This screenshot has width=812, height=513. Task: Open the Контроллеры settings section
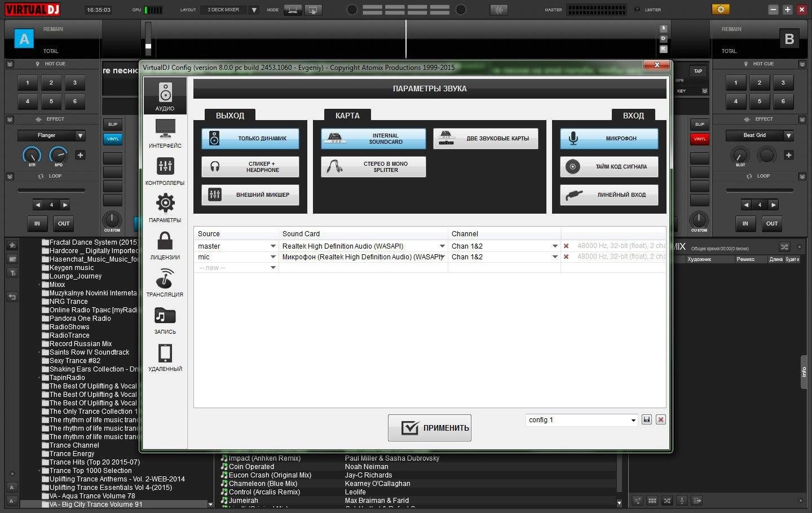165,170
